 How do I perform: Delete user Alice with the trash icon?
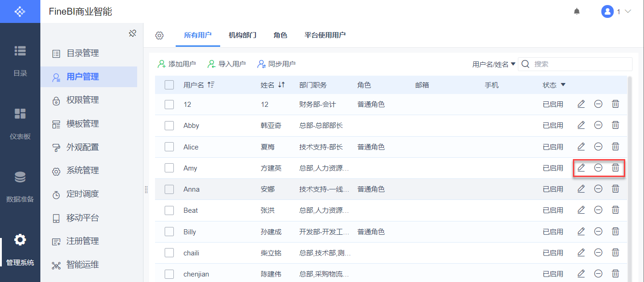pyautogui.click(x=616, y=147)
